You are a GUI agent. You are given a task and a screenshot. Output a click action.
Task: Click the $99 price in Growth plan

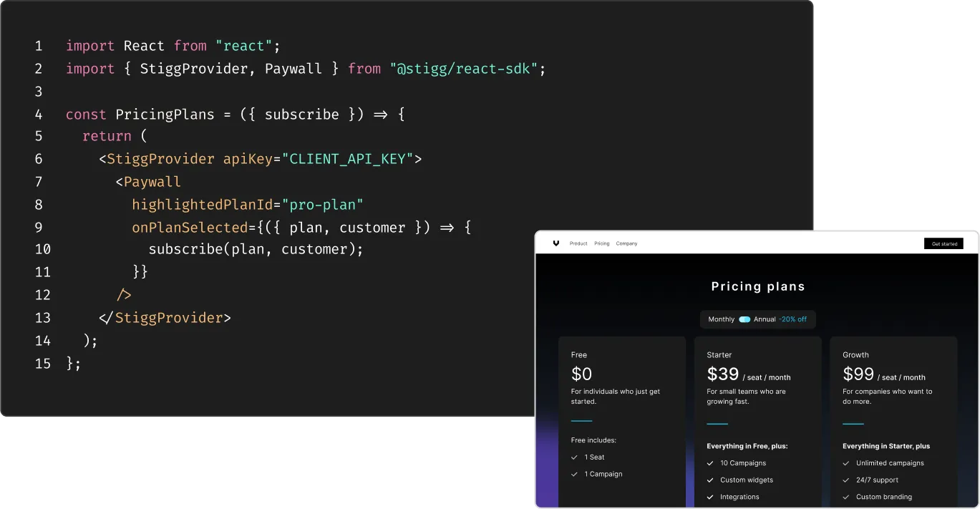coord(858,374)
